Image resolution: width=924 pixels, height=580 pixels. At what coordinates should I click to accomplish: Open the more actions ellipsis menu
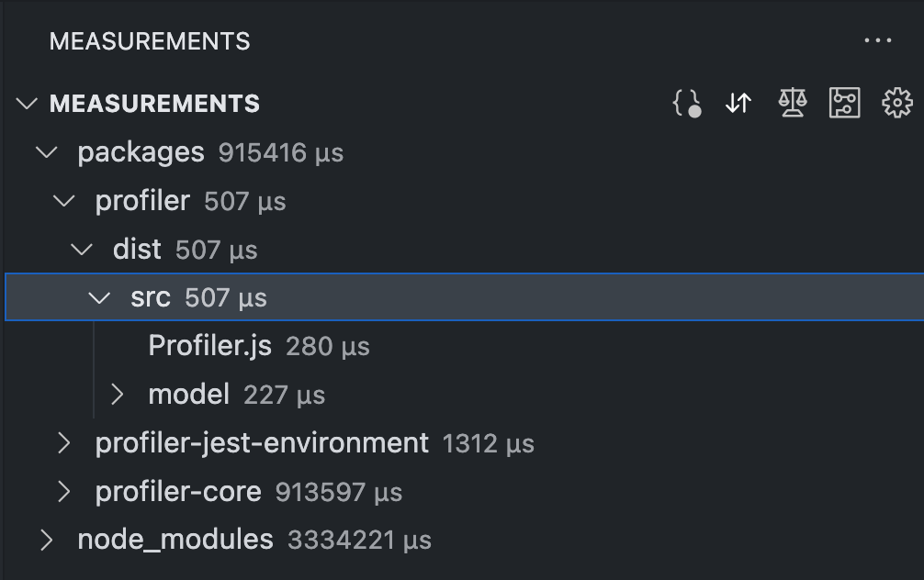point(878,41)
